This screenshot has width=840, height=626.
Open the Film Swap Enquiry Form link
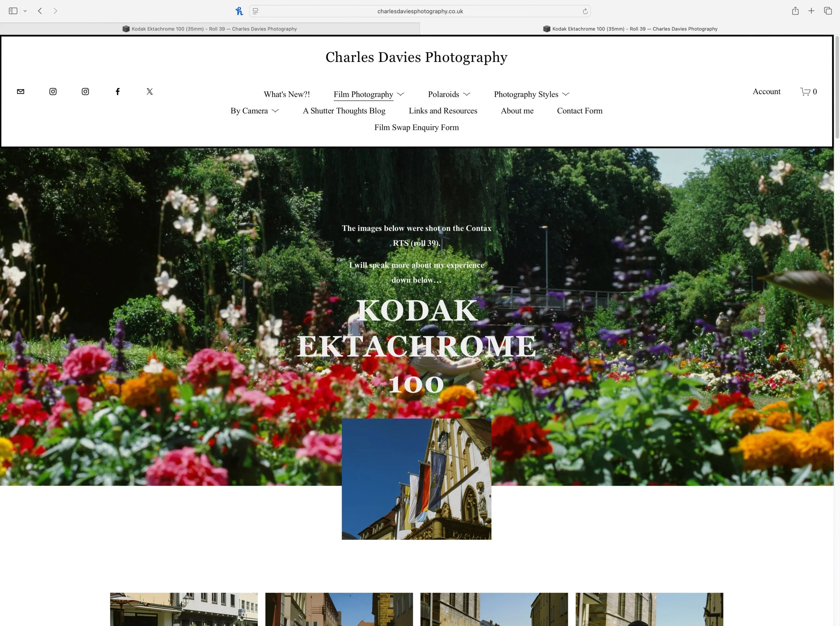pos(416,128)
